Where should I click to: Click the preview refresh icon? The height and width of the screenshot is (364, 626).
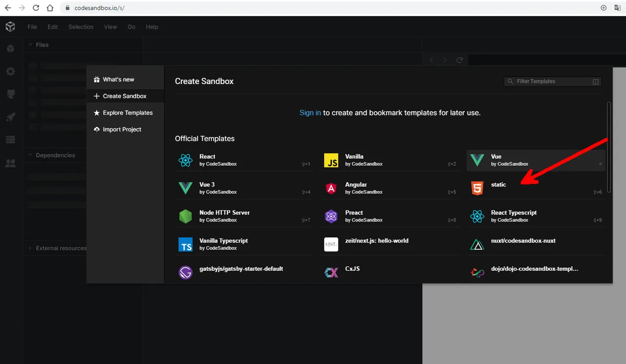(x=459, y=60)
